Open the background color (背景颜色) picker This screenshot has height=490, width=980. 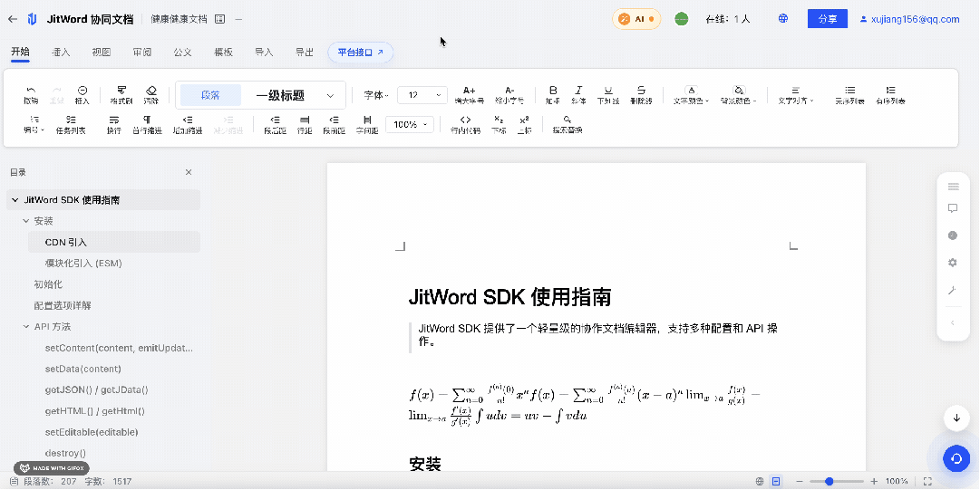pos(739,95)
